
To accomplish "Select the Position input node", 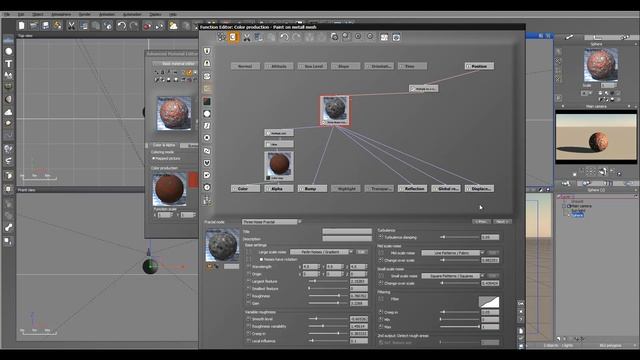I will tap(479, 66).
